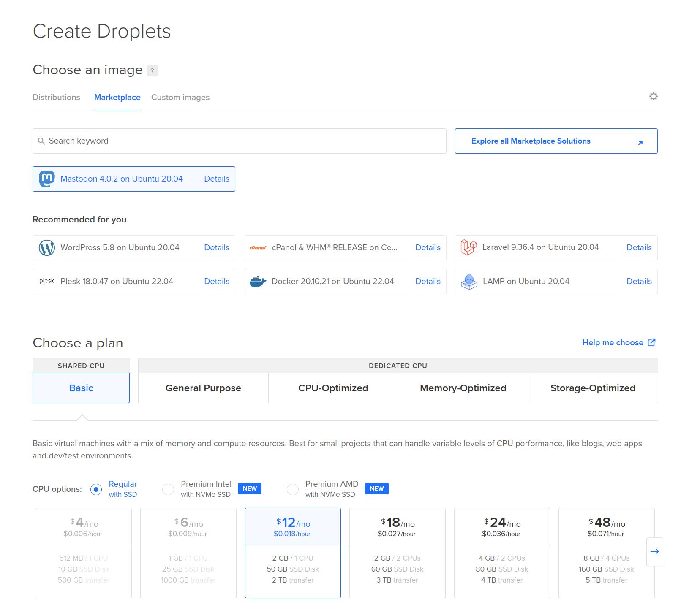Image resolution: width=700 pixels, height=610 pixels.
Task: Open Details for LAMP on Ubuntu 20.04
Action: [x=639, y=282]
